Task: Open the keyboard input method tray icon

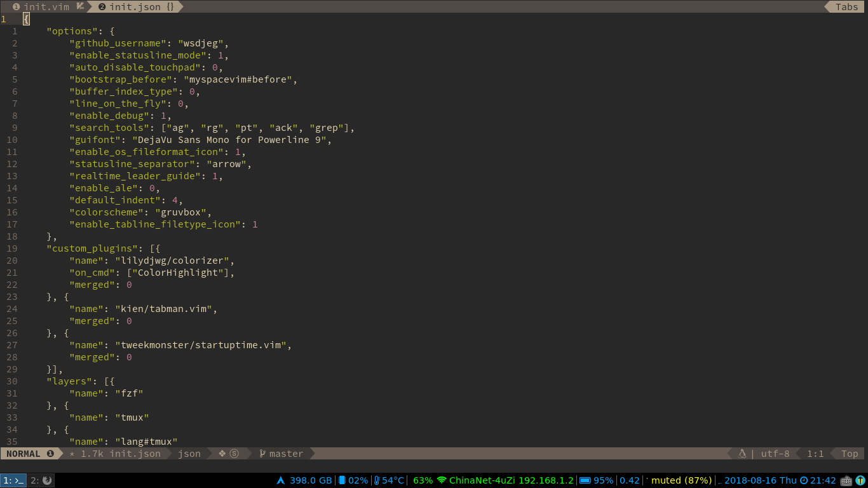Action: 846,480
